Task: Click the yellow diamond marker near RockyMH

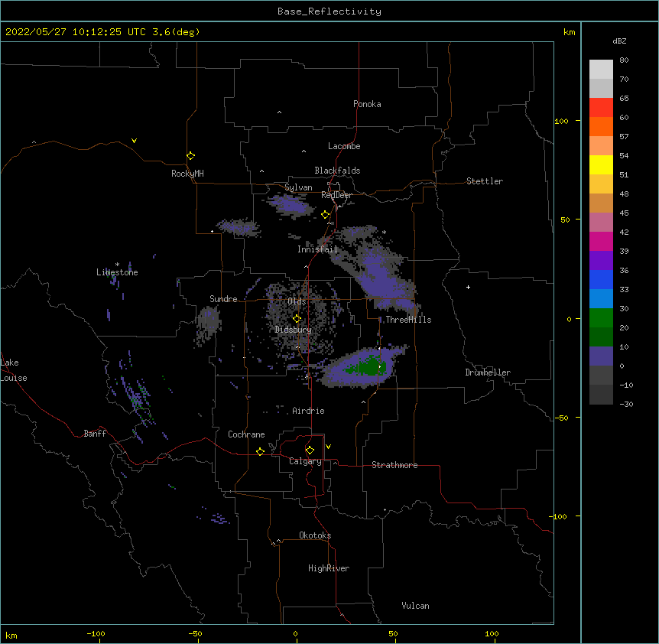Action: [x=190, y=155]
